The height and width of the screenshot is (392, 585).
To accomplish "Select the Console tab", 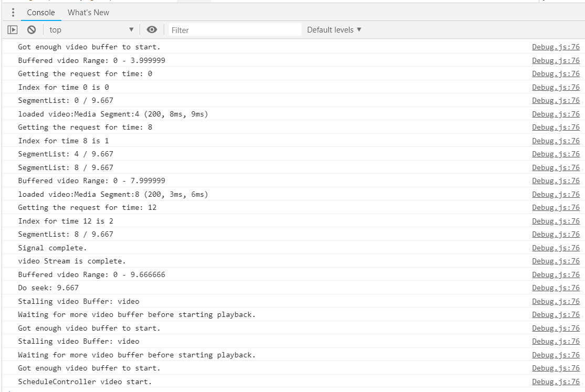I will [40, 12].
